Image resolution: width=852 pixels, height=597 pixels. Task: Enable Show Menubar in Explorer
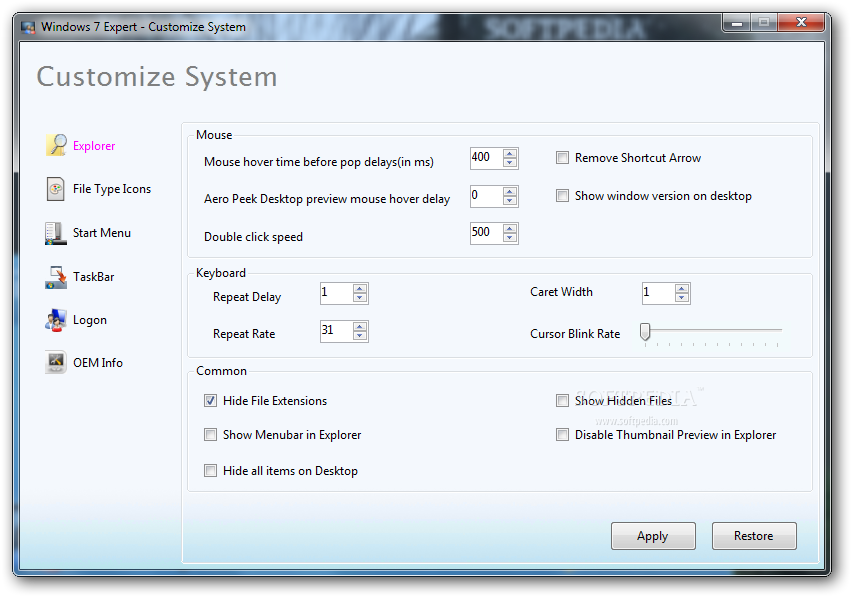[x=210, y=435]
